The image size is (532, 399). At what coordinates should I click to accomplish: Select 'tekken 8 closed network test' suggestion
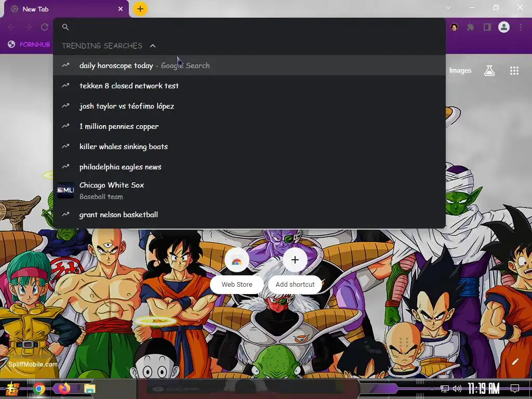249,86
